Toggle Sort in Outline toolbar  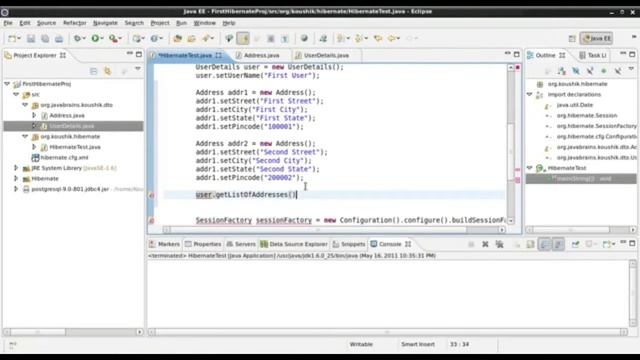tap(562, 71)
